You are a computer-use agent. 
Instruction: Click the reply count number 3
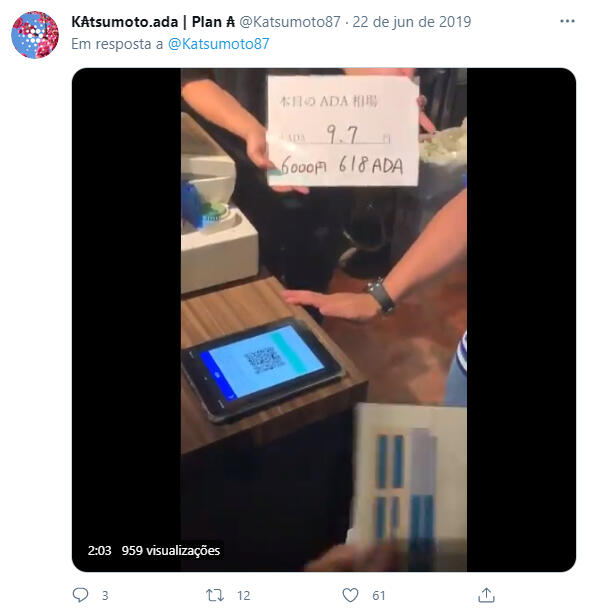(x=105, y=596)
